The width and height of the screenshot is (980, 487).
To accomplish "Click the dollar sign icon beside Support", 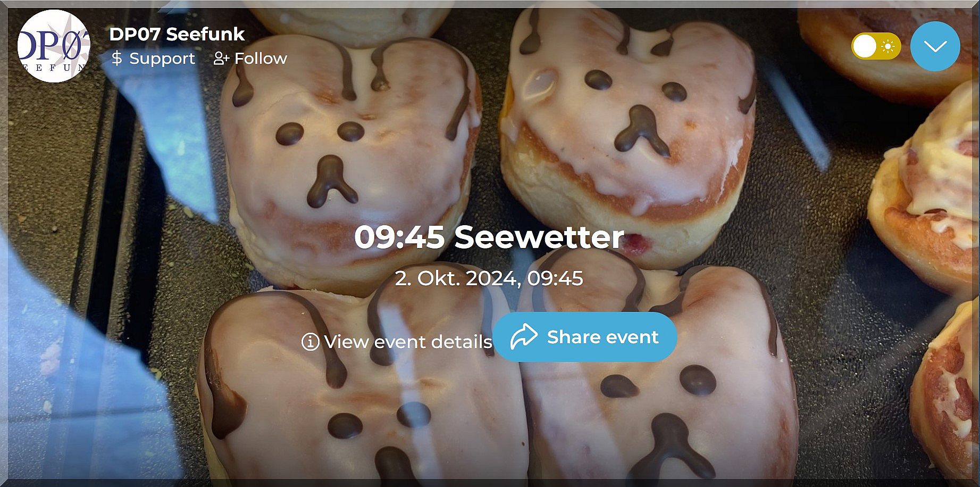I will point(116,58).
